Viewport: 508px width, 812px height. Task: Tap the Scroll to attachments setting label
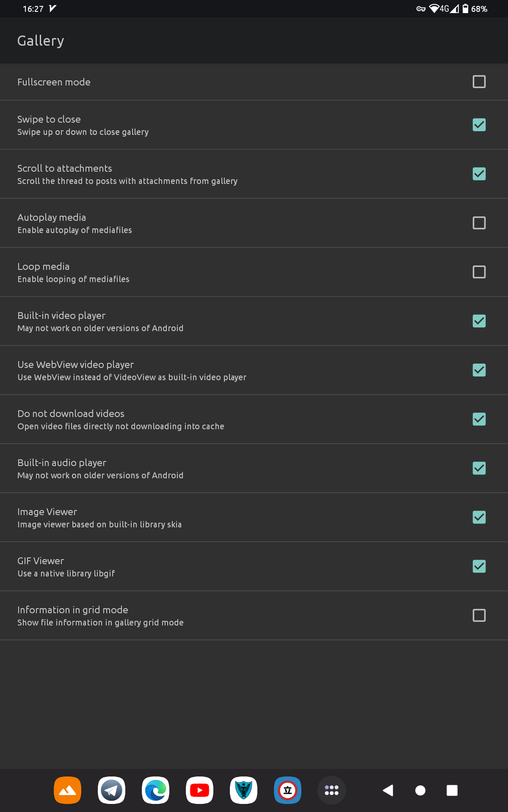point(65,168)
